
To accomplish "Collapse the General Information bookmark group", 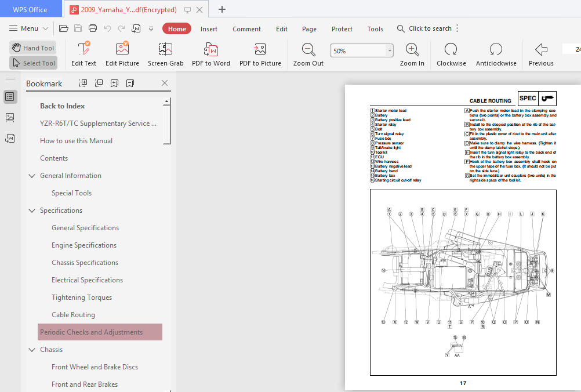I will click(x=32, y=176).
